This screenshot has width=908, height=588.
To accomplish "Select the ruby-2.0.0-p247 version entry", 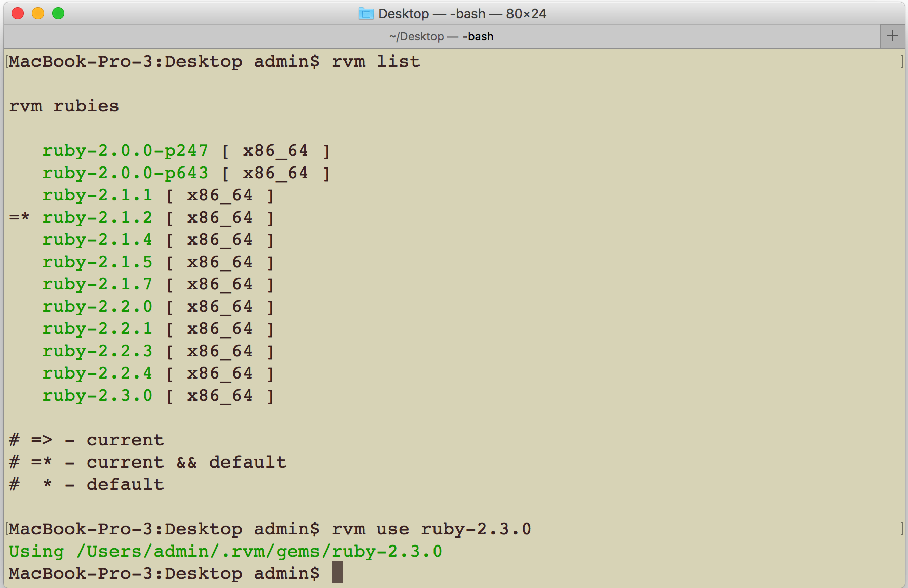I will 125,150.
